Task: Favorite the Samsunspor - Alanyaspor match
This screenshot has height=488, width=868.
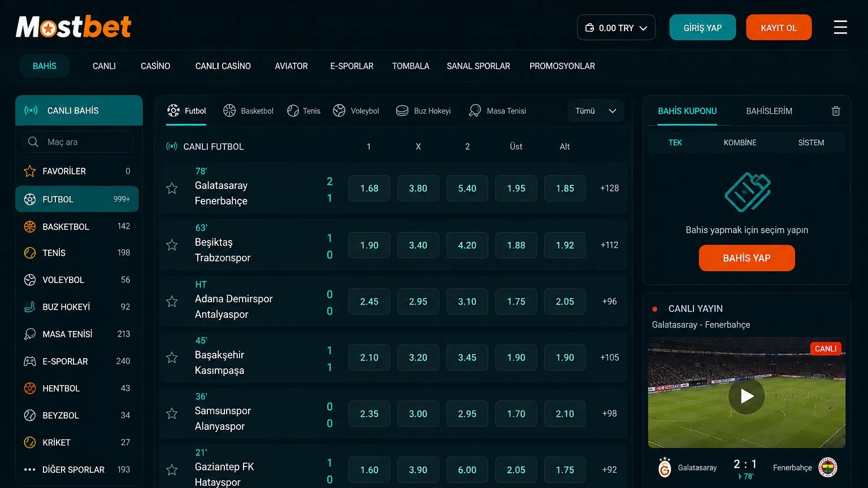Action: coord(172,413)
